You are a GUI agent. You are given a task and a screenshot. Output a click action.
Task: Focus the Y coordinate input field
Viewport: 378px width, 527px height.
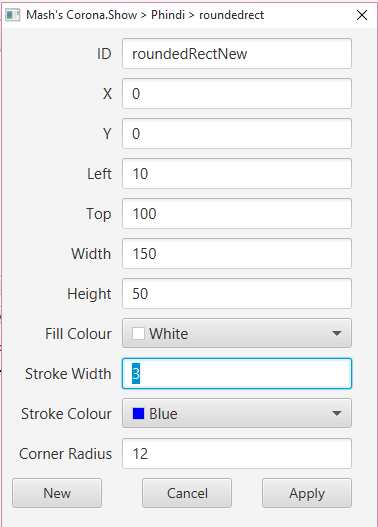tap(237, 133)
